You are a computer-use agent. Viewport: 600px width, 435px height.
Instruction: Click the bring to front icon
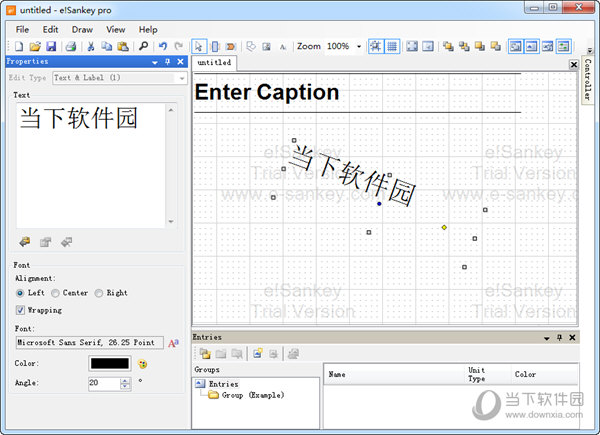tap(448, 47)
